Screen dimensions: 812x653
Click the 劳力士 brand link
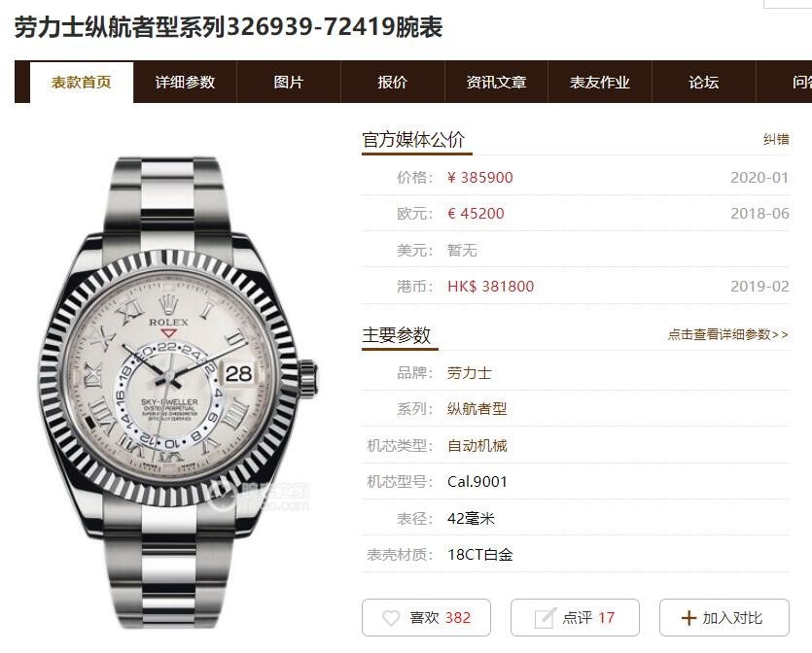469,372
